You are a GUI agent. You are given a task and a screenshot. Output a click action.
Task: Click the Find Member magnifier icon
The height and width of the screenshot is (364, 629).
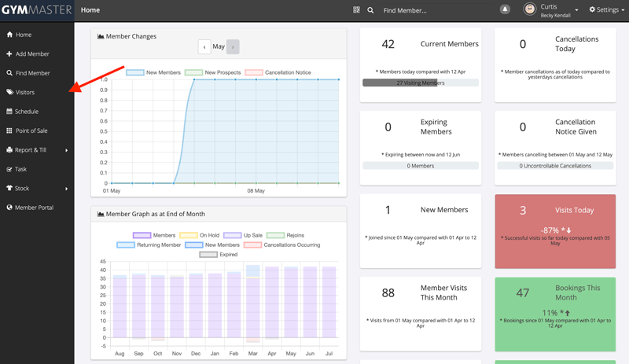[9, 73]
